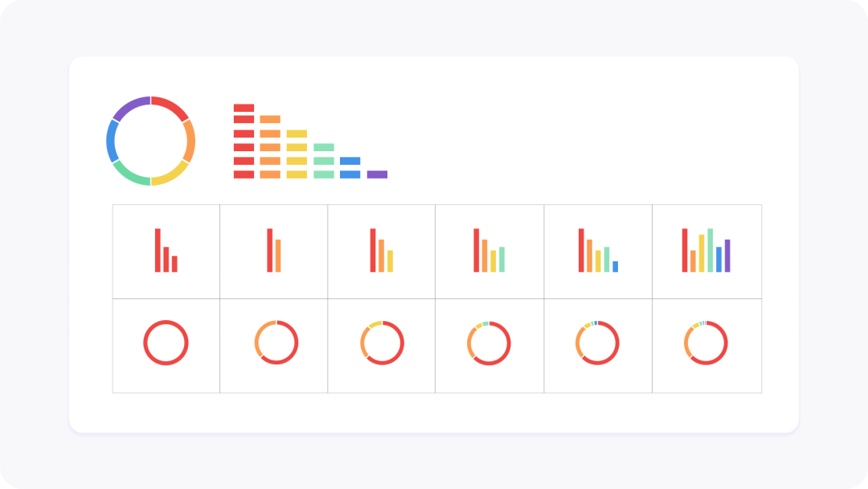Select the green column in stacked chart
Screen dimensions: 868x489
click(x=324, y=161)
